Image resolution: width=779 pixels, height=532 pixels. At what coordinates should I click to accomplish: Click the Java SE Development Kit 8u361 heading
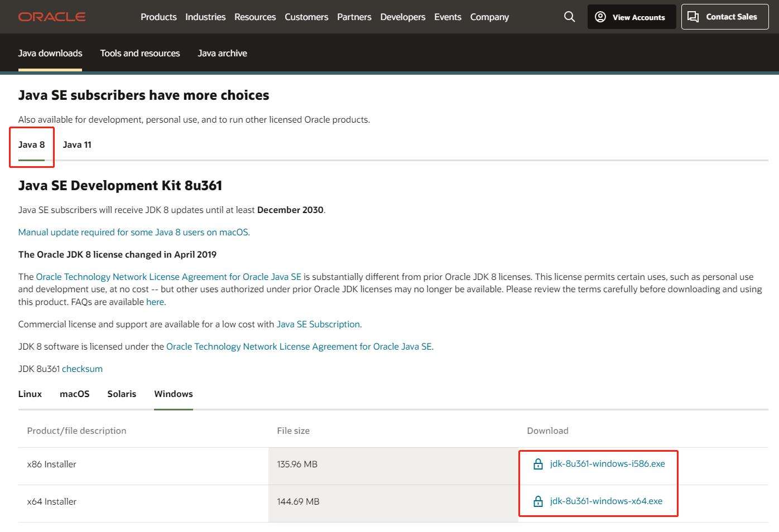(x=120, y=185)
